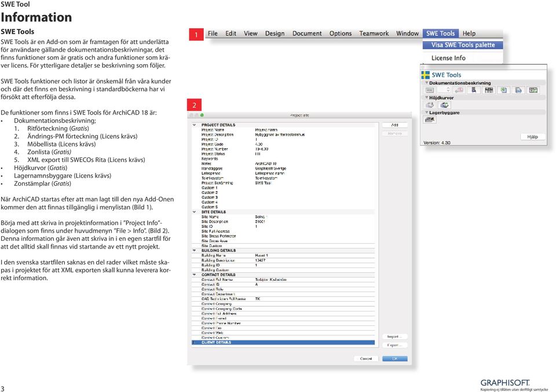Select the 'Building Custom' row
This screenshot has width=556, height=392.
283,270
